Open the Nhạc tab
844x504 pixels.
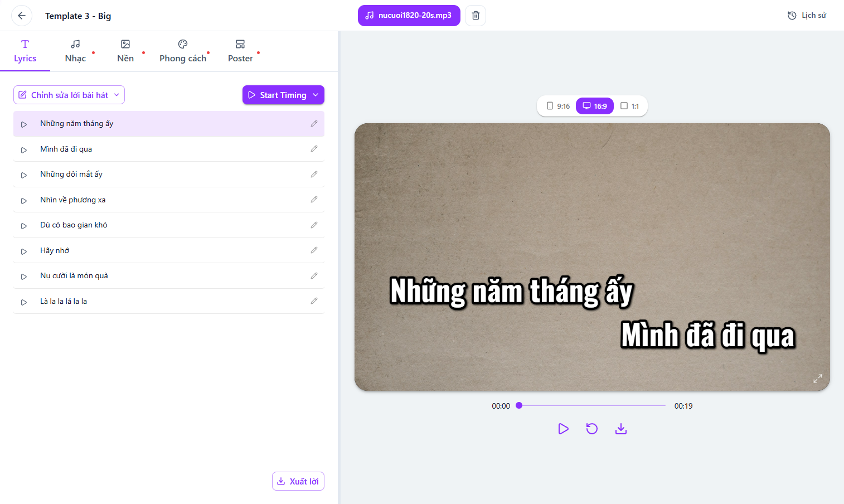pos(75,51)
